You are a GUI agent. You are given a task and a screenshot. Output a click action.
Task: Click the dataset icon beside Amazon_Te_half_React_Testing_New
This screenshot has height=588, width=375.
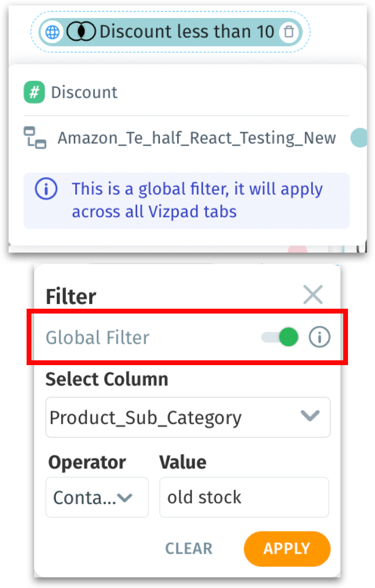[35, 137]
